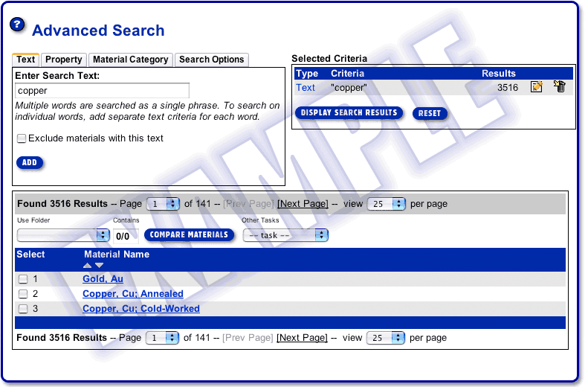Image resolution: width=588 pixels, height=387 pixels.
Task: Toggle Exclude materials with this text checkbox
Action: coord(22,138)
